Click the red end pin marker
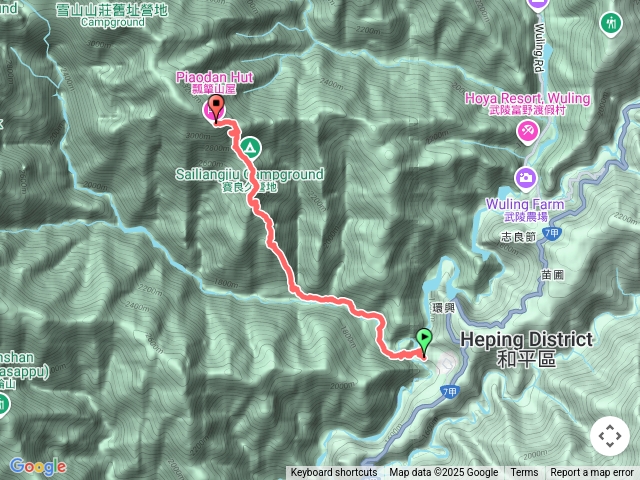640x480 pixels. (x=216, y=108)
